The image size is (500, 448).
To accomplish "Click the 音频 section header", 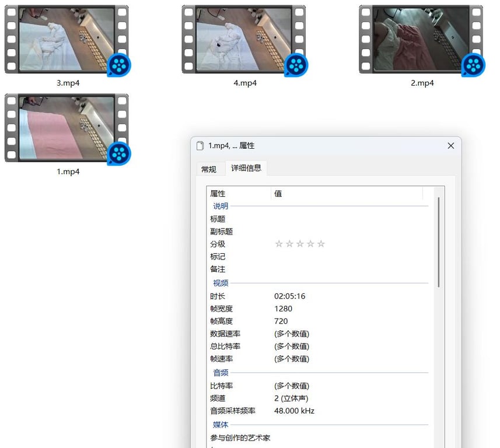I will coord(221,372).
